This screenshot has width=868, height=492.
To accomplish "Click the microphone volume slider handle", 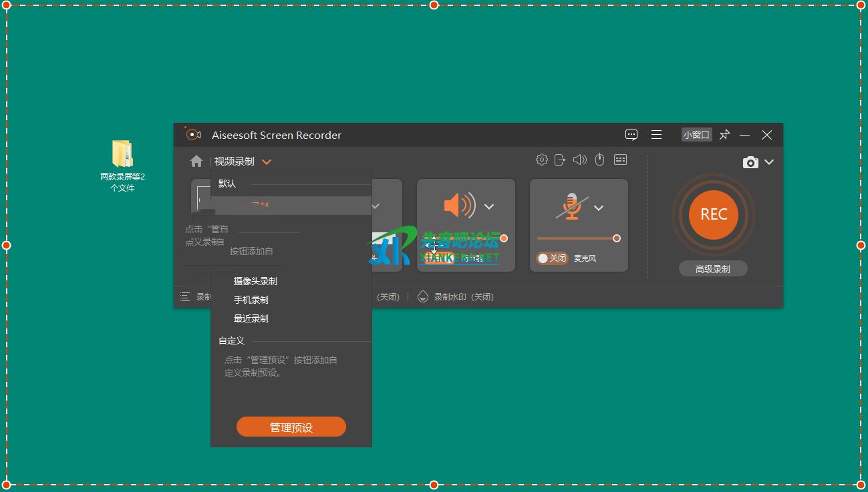I will tap(616, 238).
